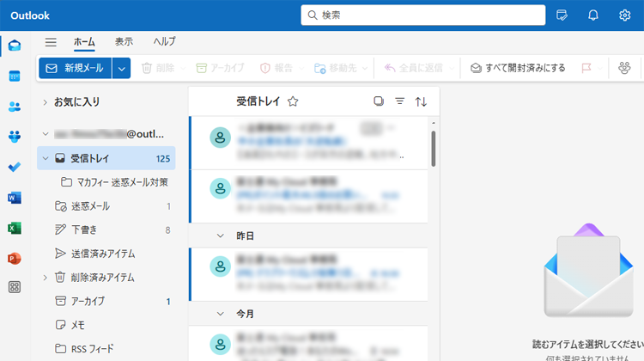Open the notifications bell icon
This screenshot has width=644, height=361.
coord(592,15)
